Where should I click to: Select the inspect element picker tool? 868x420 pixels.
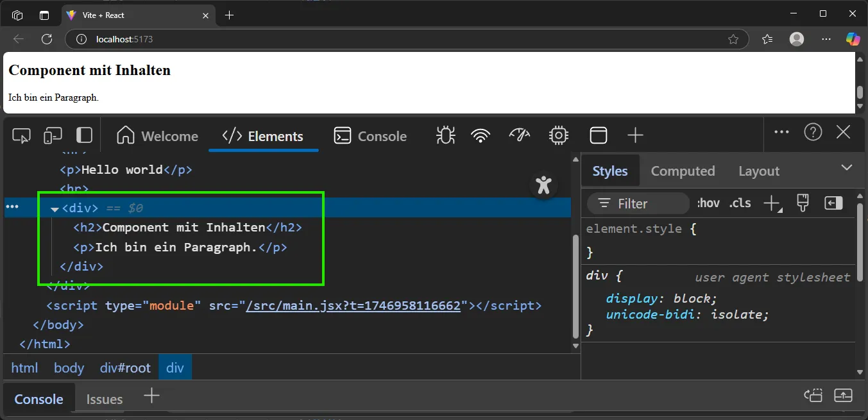coord(21,135)
